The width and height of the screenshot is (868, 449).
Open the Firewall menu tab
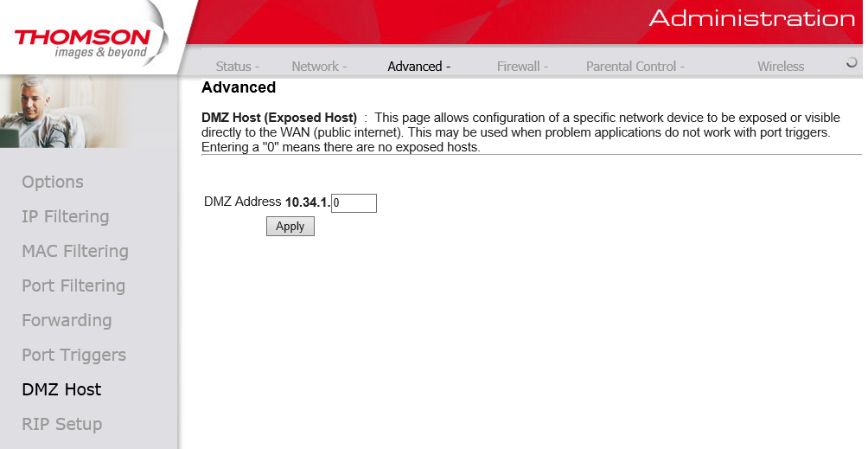point(522,67)
